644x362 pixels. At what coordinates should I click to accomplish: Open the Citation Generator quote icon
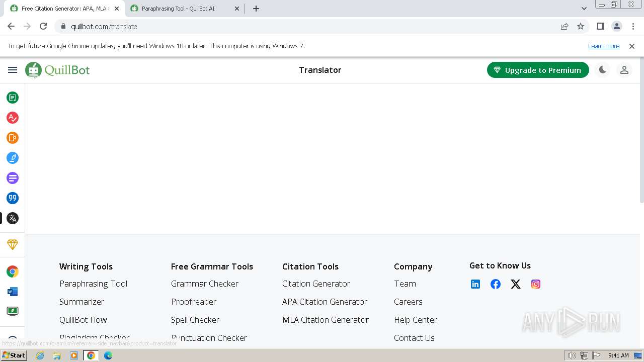(x=13, y=198)
